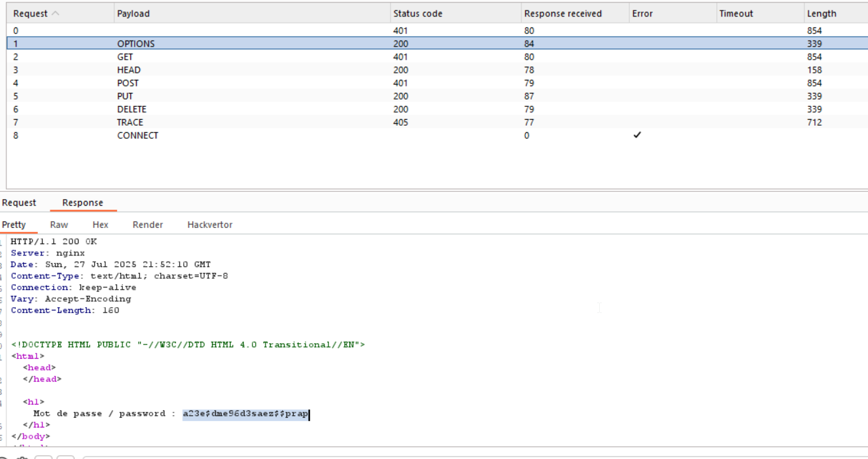868x459 pixels.
Task: Select the Pretty view tab
Action: 14,225
